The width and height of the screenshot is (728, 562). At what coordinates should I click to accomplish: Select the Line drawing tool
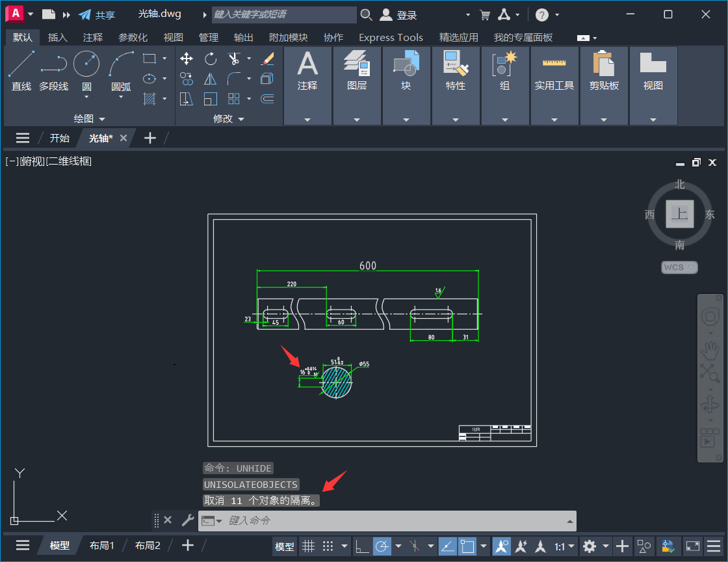[21, 63]
